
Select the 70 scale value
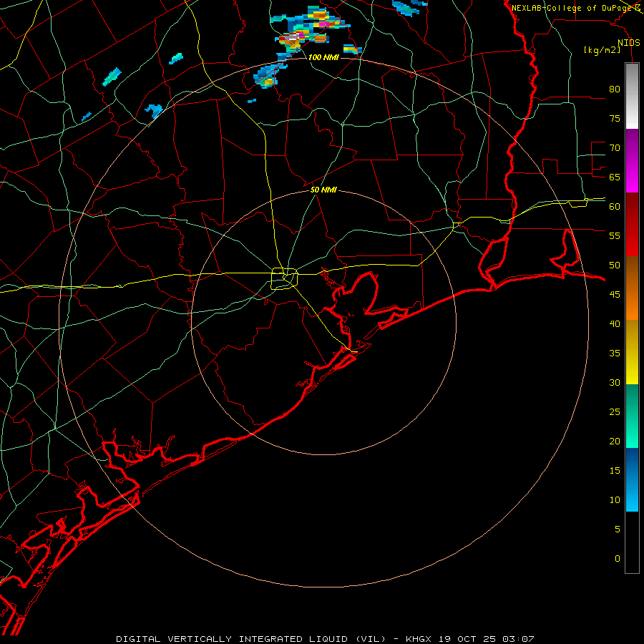[615, 148]
